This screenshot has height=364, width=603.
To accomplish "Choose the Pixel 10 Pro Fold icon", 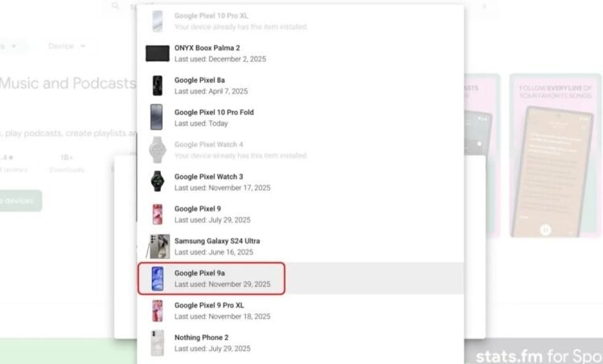I will click(x=157, y=117).
